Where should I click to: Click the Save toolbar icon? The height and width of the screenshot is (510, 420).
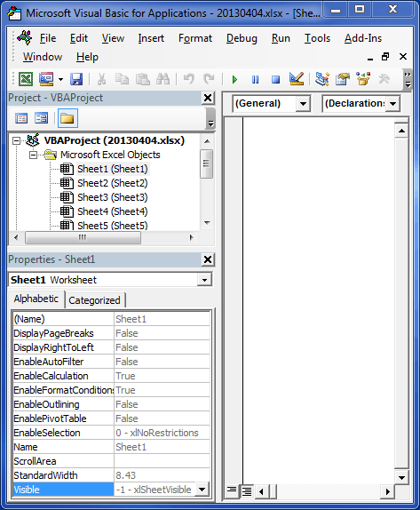pos(76,79)
